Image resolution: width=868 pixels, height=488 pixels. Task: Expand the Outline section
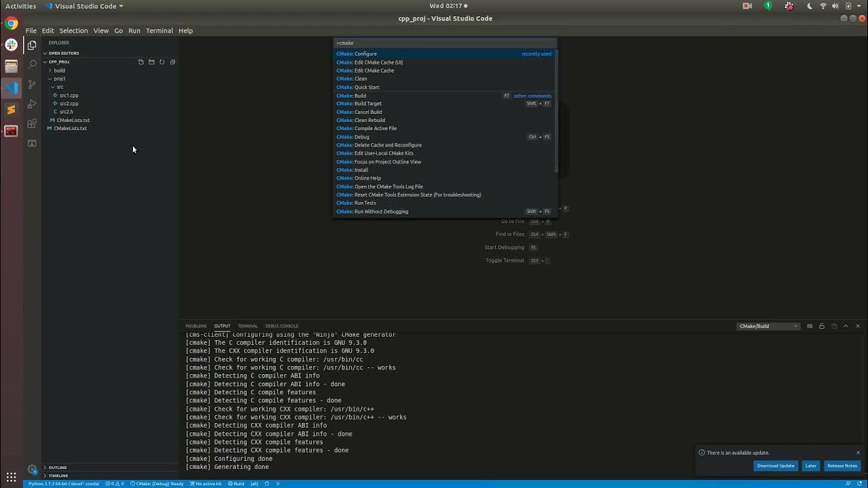(58, 468)
